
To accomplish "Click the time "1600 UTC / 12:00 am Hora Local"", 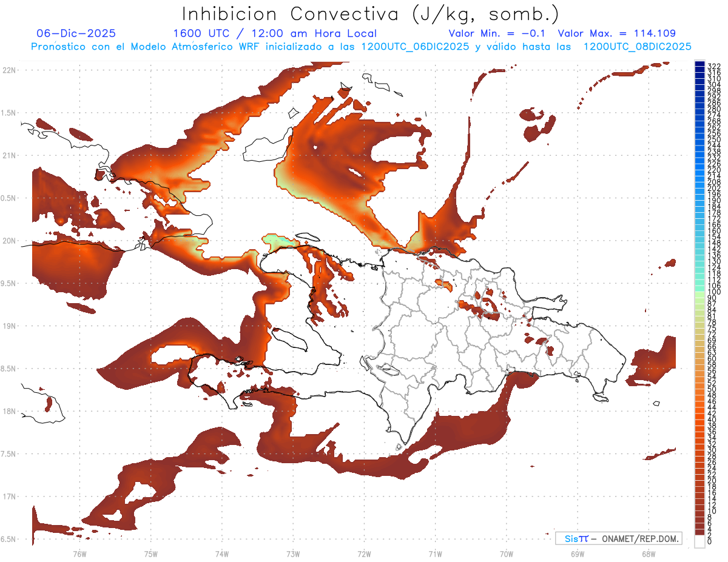I will (275, 33).
